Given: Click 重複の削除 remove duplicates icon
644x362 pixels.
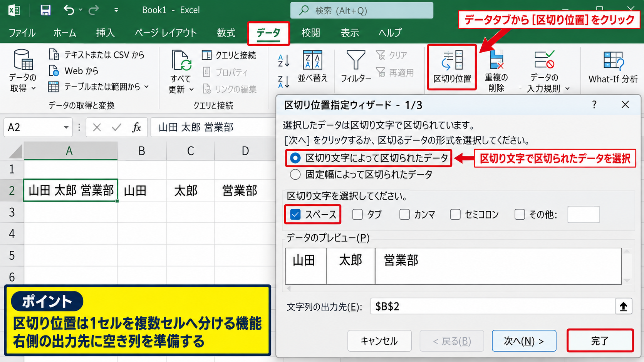Looking at the screenshot, I should [x=496, y=60].
